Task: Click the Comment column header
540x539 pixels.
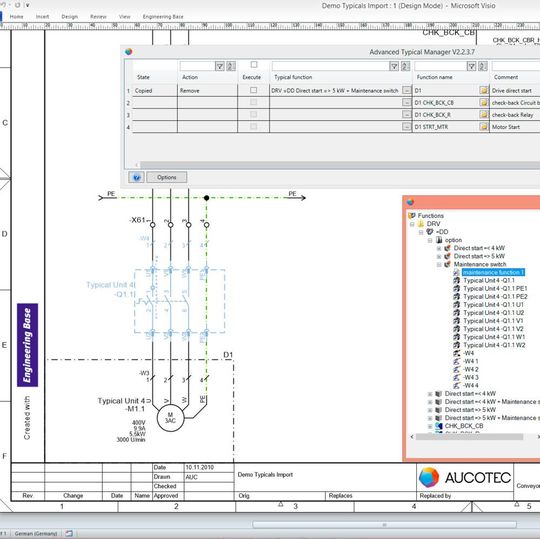Action: click(x=506, y=77)
